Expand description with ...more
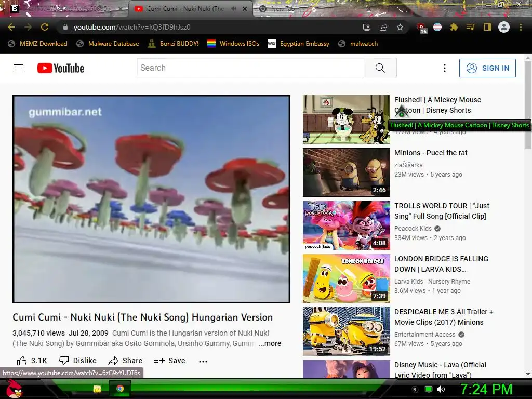This screenshot has width=532, height=399. [270, 343]
